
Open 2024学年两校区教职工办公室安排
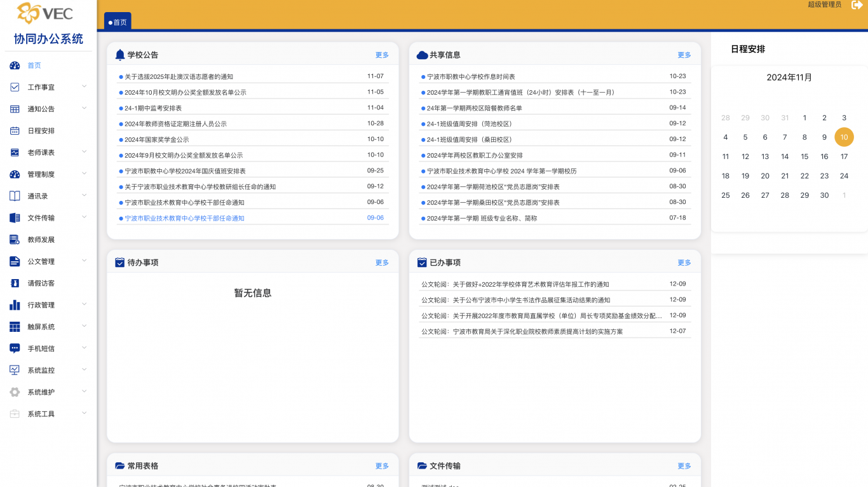coord(475,156)
